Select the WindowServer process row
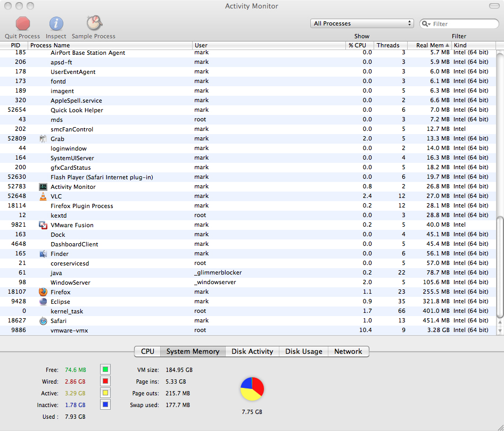 click(x=248, y=282)
